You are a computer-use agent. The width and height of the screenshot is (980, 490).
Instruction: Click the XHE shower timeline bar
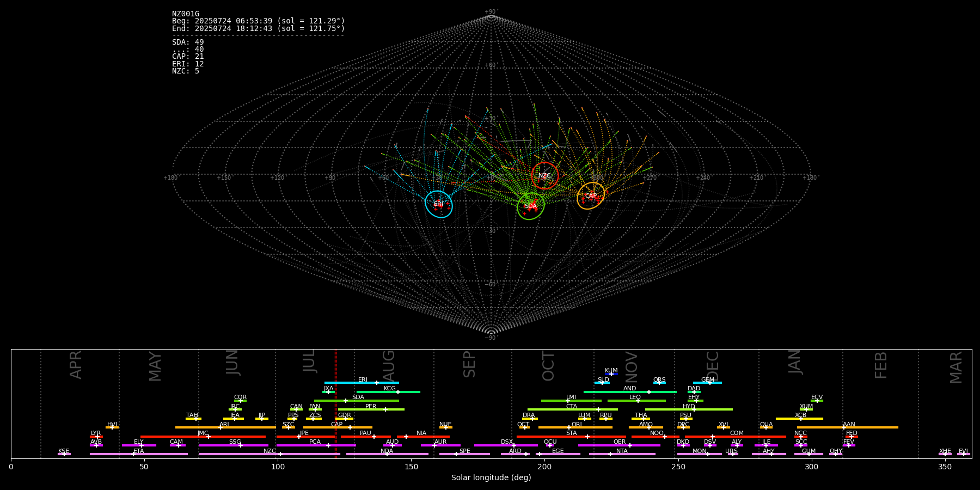pos(945,454)
